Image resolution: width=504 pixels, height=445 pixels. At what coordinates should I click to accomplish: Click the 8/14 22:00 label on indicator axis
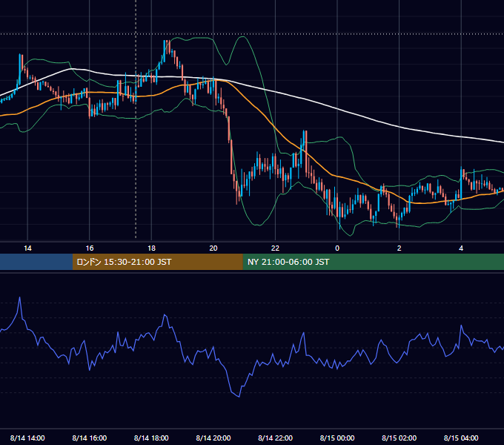tap(276, 438)
